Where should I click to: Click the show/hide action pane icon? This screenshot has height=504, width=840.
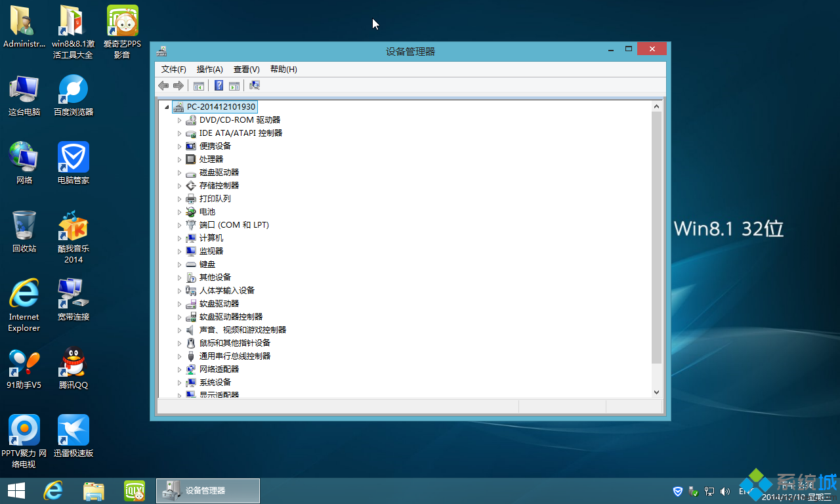click(234, 85)
